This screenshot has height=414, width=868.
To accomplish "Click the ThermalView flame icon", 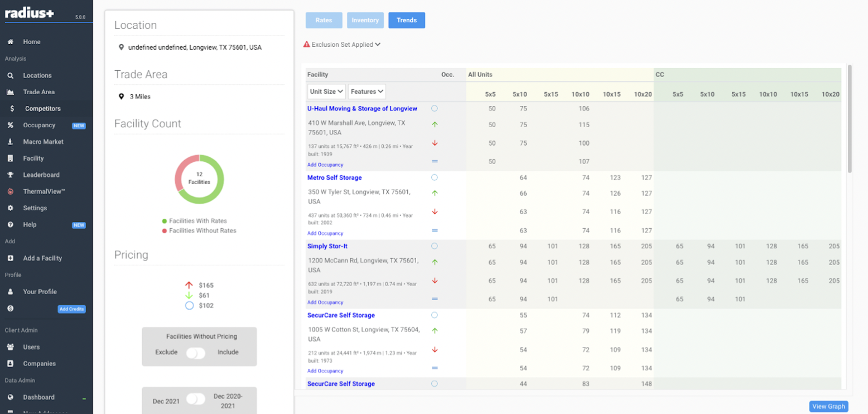I will (10, 191).
